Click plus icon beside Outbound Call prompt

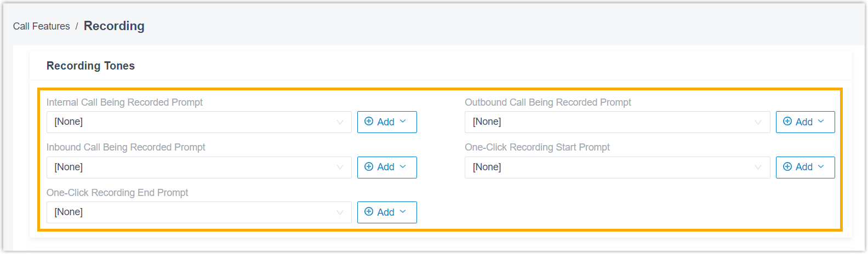[787, 122]
